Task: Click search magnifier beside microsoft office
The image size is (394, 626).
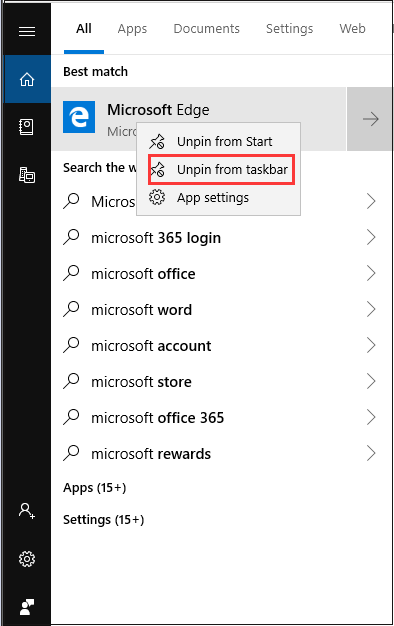Action: 71,273
